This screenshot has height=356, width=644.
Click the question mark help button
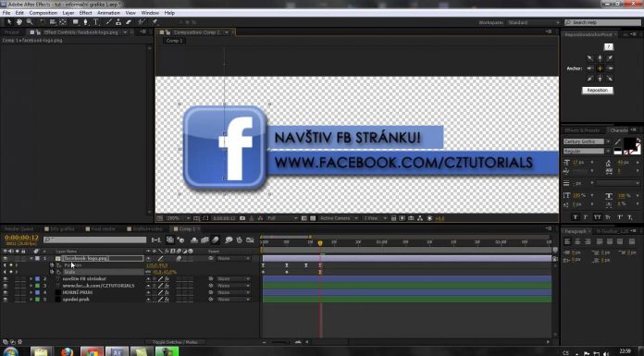coord(608,47)
